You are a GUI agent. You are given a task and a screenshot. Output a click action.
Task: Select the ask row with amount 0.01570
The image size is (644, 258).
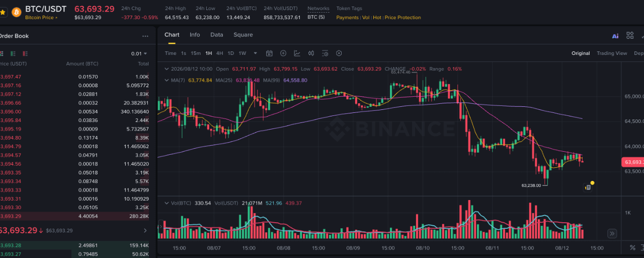click(75, 77)
